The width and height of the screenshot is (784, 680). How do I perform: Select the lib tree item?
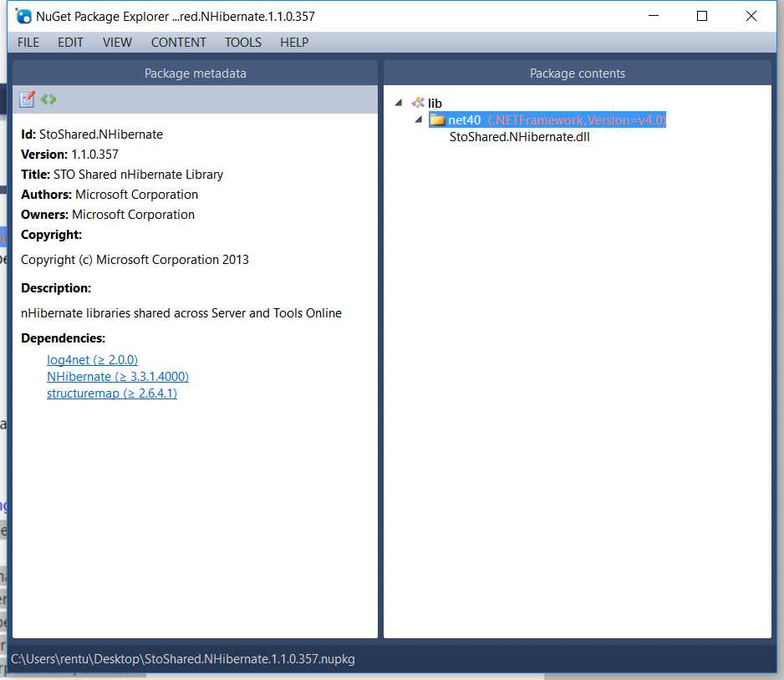point(435,104)
